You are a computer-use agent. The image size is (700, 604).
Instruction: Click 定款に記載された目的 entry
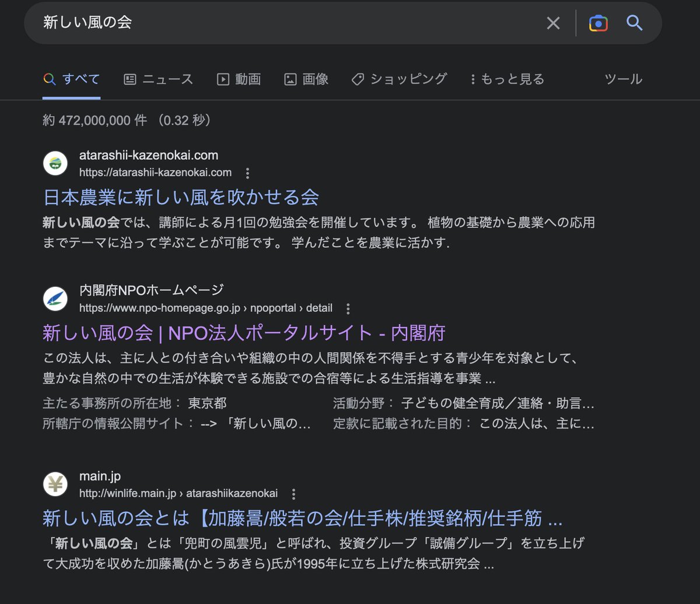(464, 424)
